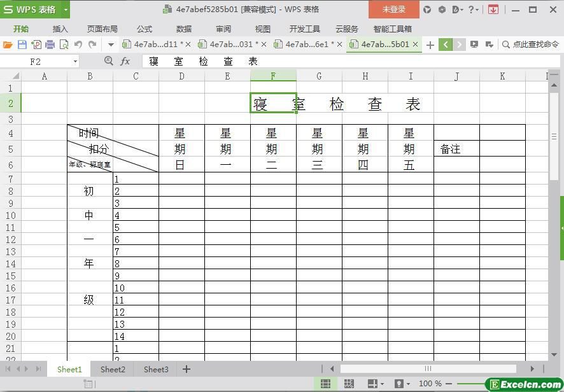564x392 pixels.
Task: Click the 未登录 login button
Action: click(x=393, y=10)
